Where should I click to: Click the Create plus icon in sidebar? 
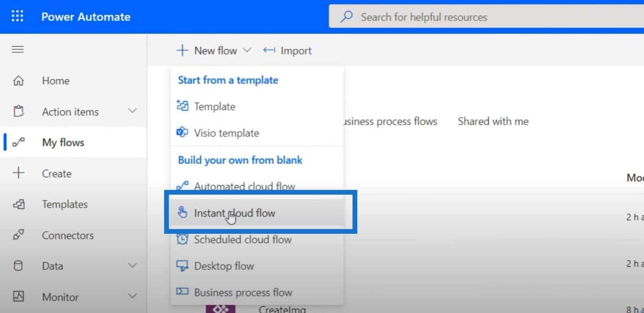tap(18, 174)
